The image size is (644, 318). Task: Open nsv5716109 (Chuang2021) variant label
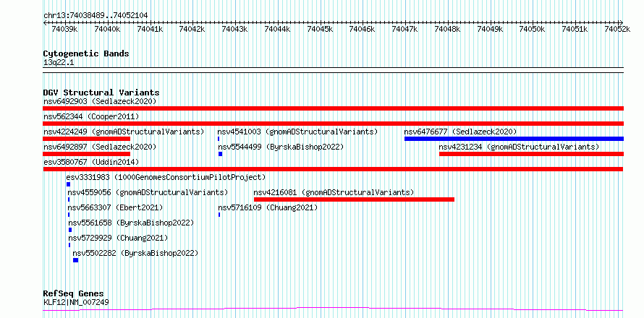click(x=268, y=207)
